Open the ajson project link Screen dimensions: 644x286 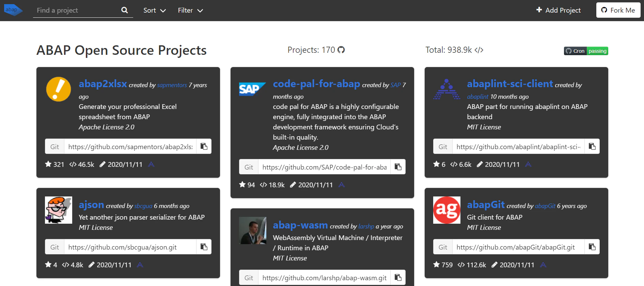click(91, 205)
